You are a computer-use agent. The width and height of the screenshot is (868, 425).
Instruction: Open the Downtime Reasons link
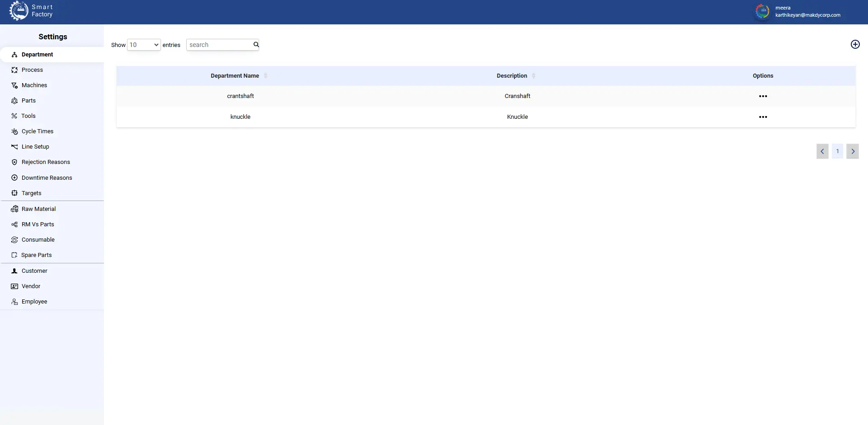(x=47, y=178)
